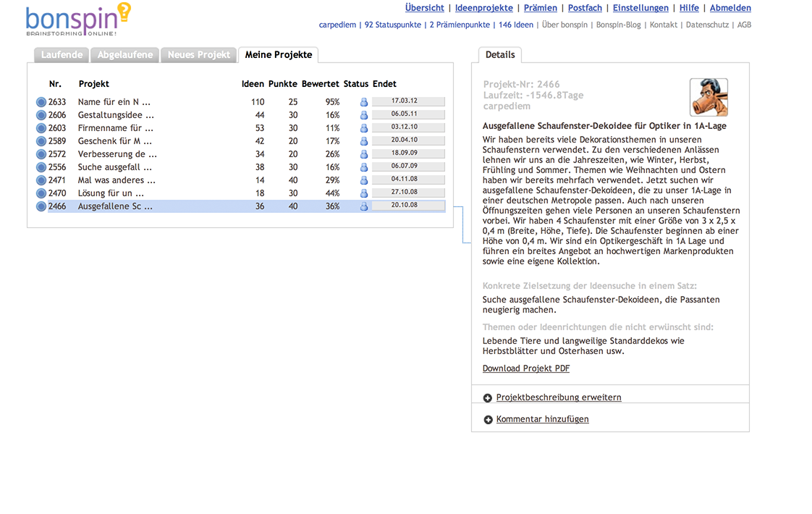The width and height of the screenshot is (812, 514).
Task: Download Projekt PDF link
Action: coord(526,368)
